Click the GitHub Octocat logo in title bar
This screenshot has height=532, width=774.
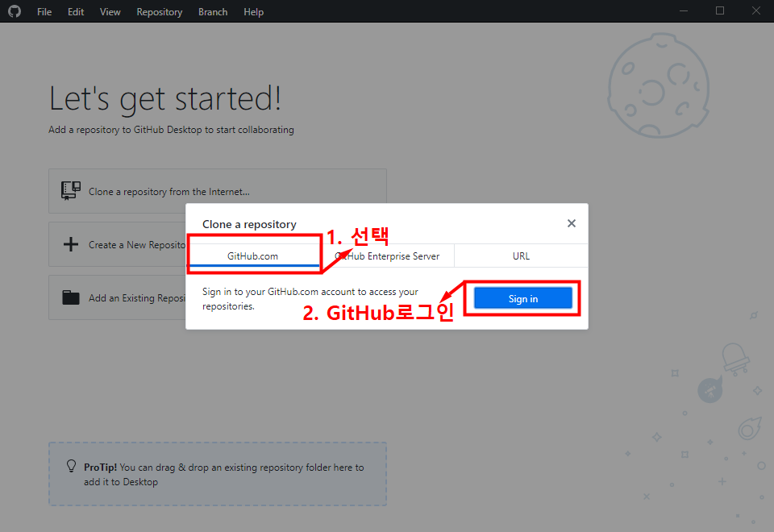pyautogui.click(x=15, y=11)
